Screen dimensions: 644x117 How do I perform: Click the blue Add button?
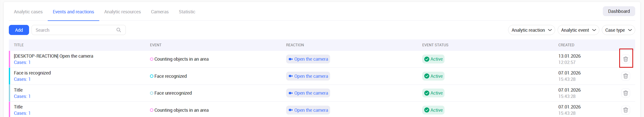point(19,30)
